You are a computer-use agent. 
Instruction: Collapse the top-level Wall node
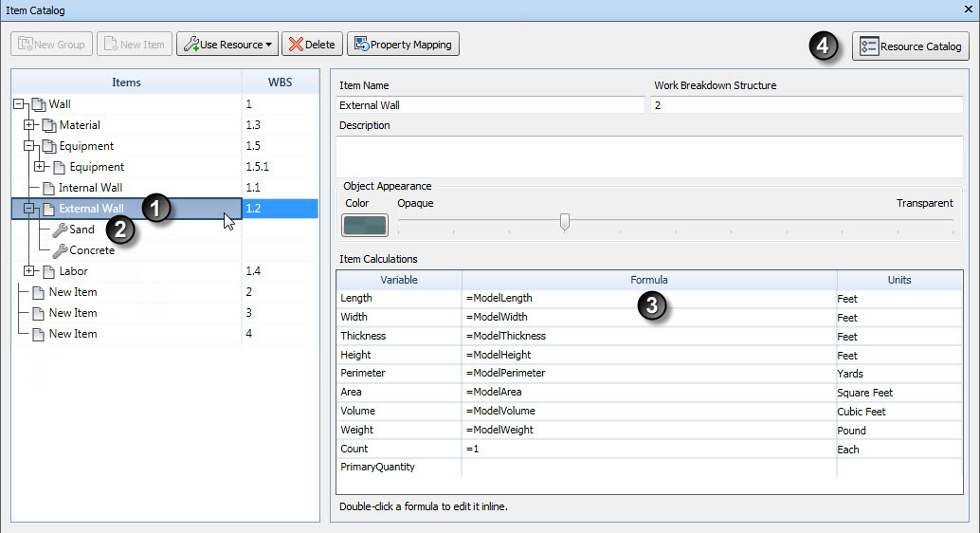(x=18, y=103)
